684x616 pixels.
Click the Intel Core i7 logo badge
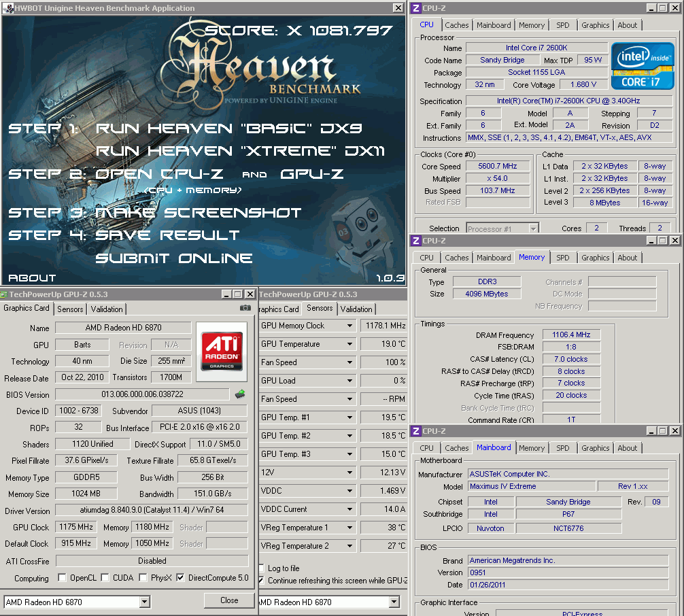(x=643, y=66)
